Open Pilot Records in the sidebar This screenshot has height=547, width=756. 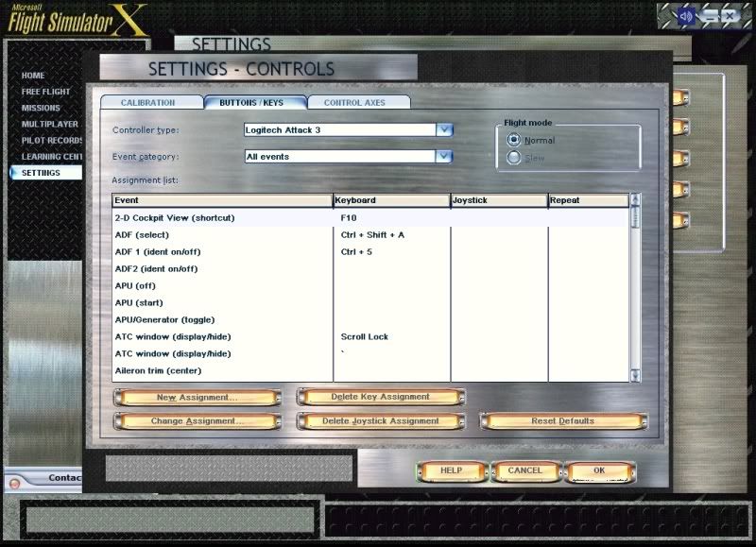(x=51, y=140)
